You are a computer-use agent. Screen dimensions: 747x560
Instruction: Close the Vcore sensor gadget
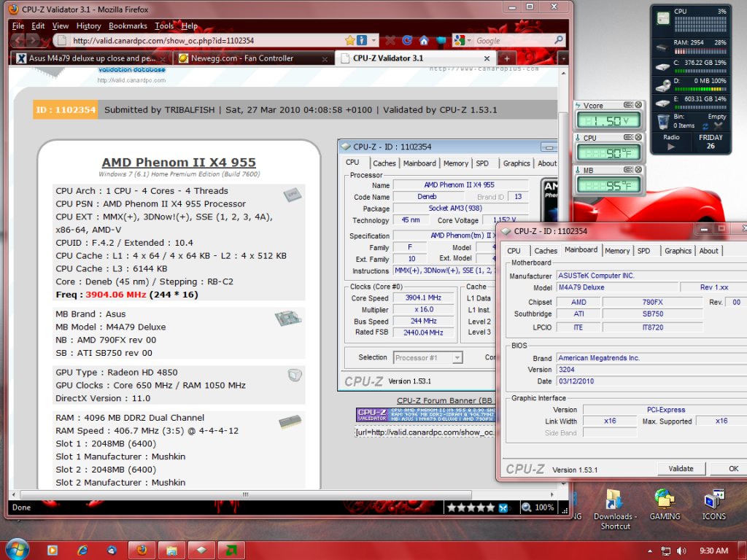(x=638, y=106)
